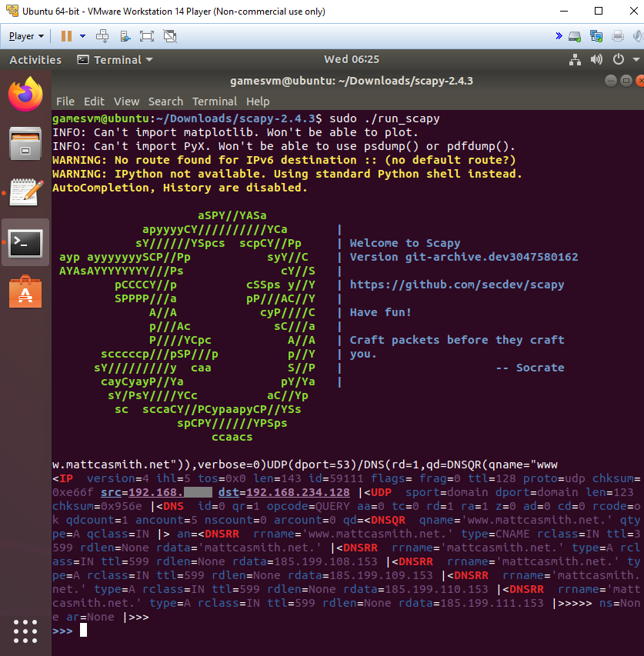
Task: Pause the virtual machine from VMware toolbar
Action: pyautogui.click(x=66, y=36)
